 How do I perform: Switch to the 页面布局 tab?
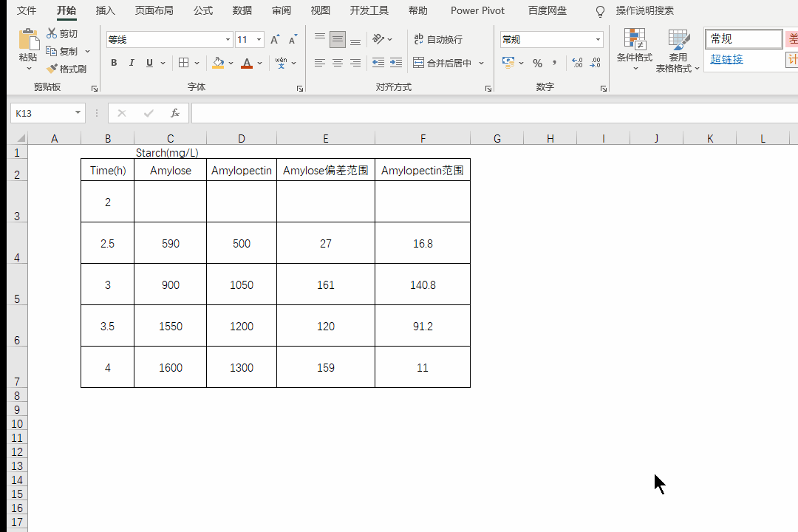click(154, 10)
